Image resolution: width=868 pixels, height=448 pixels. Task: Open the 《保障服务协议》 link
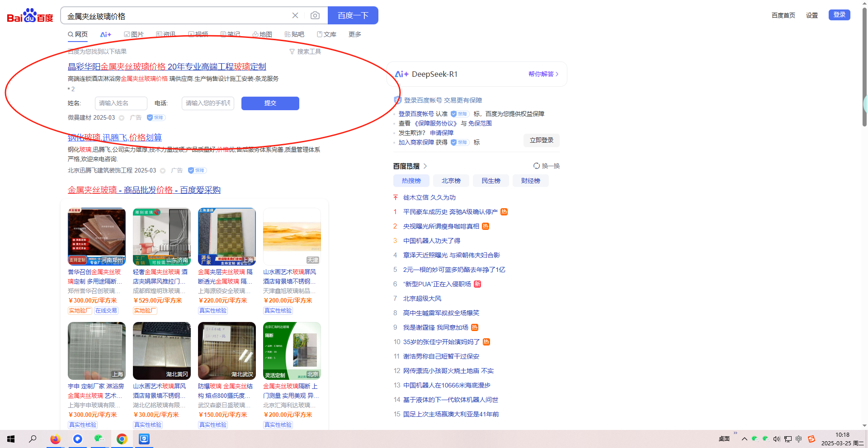pos(435,123)
